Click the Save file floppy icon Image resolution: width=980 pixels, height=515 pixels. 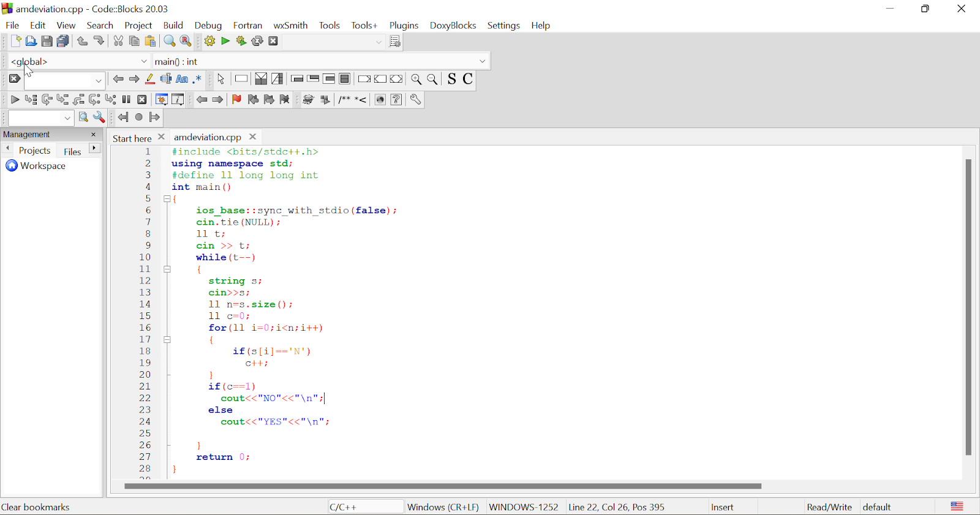tap(47, 42)
